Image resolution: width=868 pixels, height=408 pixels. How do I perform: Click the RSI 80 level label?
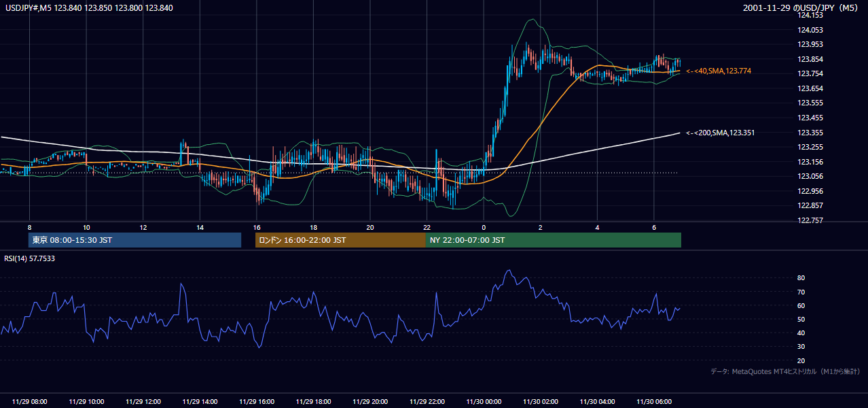(x=801, y=278)
